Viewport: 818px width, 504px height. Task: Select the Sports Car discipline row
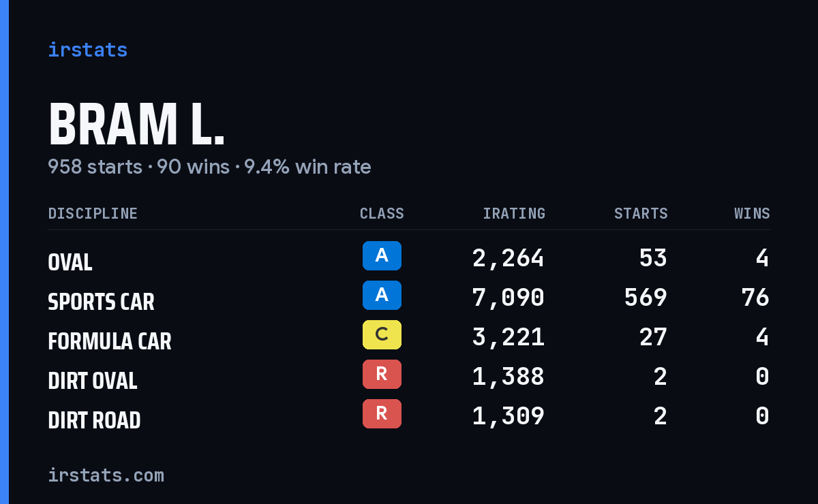click(409, 297)
